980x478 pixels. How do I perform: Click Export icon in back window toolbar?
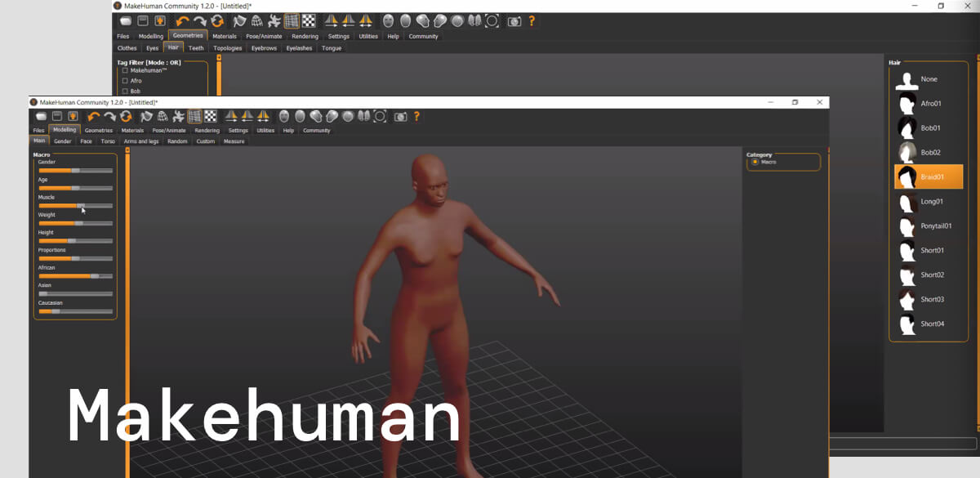pos(160,21)
